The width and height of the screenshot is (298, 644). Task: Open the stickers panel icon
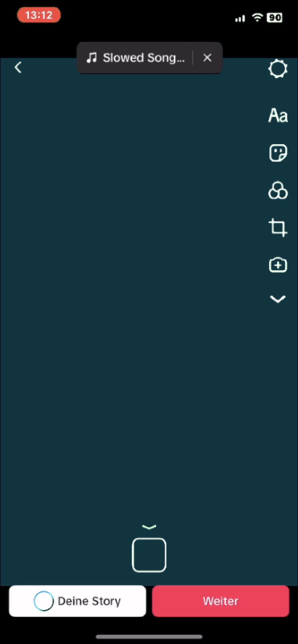[278, 153]
